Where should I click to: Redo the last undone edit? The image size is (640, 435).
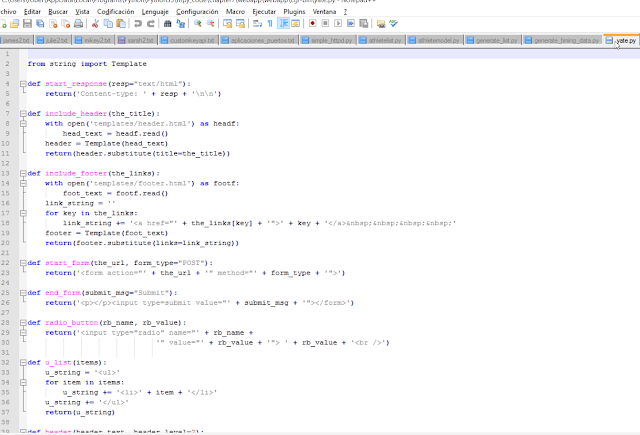tap(151, 24)
